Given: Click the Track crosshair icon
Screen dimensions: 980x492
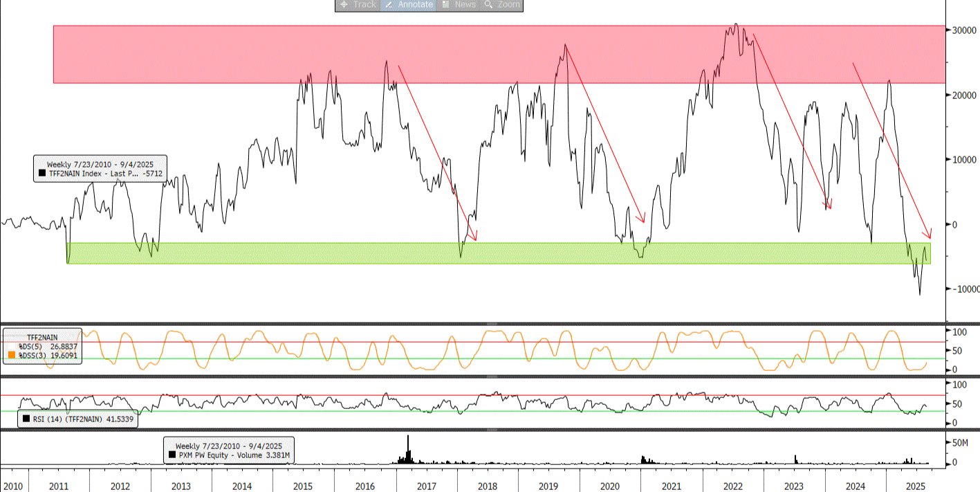Looking at the screenshot, I should [x=344, y=4].
